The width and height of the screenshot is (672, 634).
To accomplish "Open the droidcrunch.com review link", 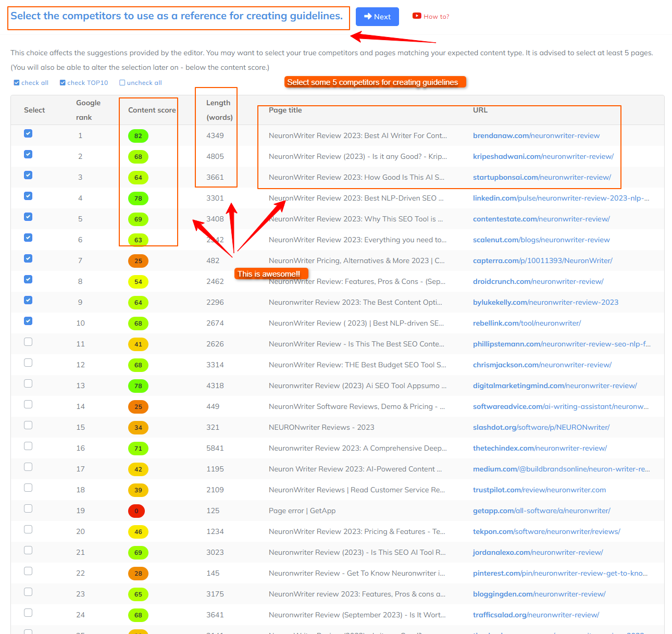I will (x=538, y=281).
